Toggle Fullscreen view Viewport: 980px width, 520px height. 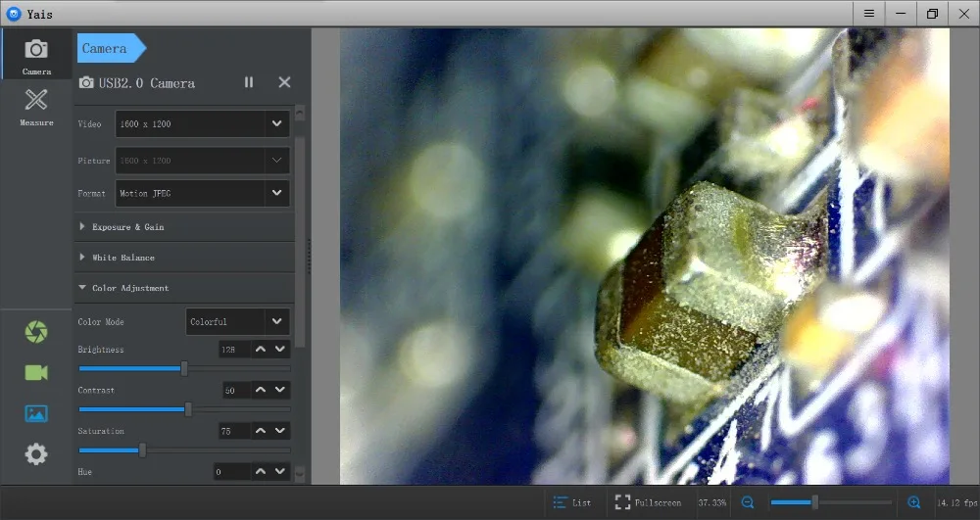[x=648, y=502]
